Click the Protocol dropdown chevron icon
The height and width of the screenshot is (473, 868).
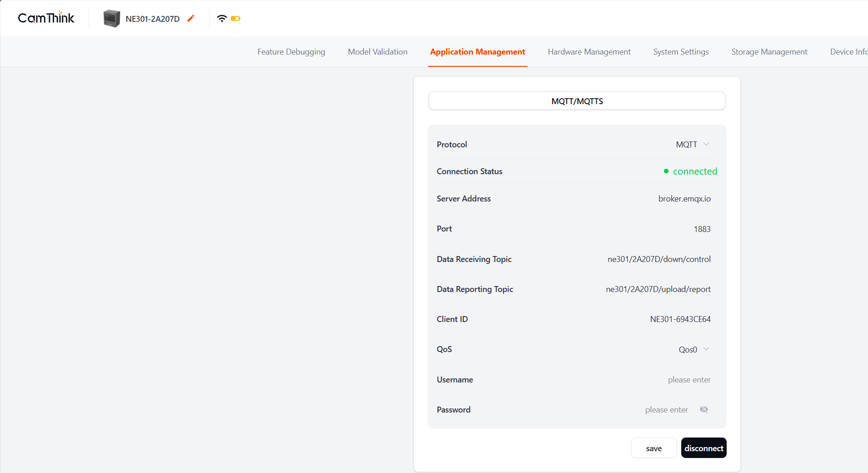click(x=706, y=144)
